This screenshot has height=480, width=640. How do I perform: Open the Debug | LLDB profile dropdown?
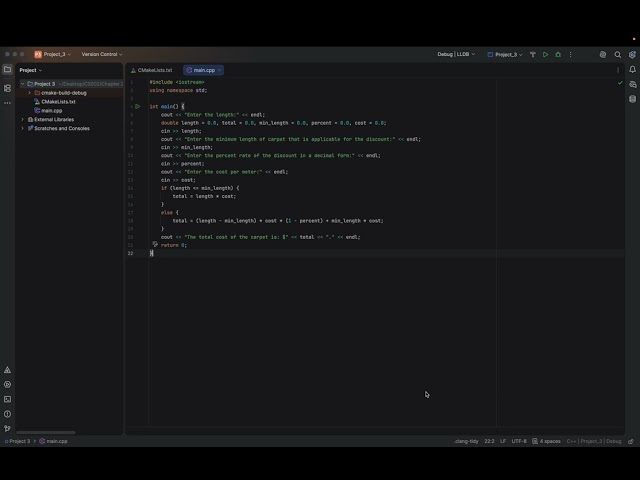456,54
